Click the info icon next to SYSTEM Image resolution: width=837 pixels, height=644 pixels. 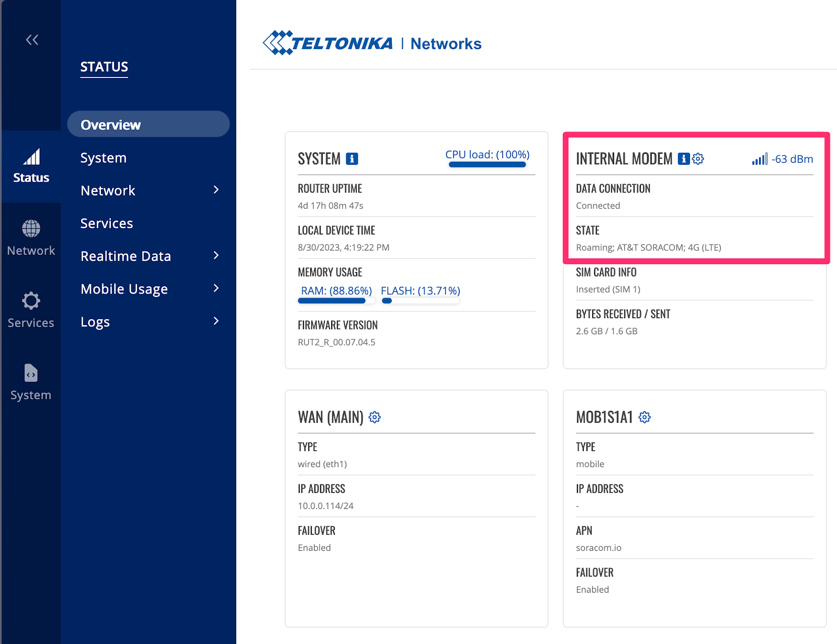click(352, 159)
